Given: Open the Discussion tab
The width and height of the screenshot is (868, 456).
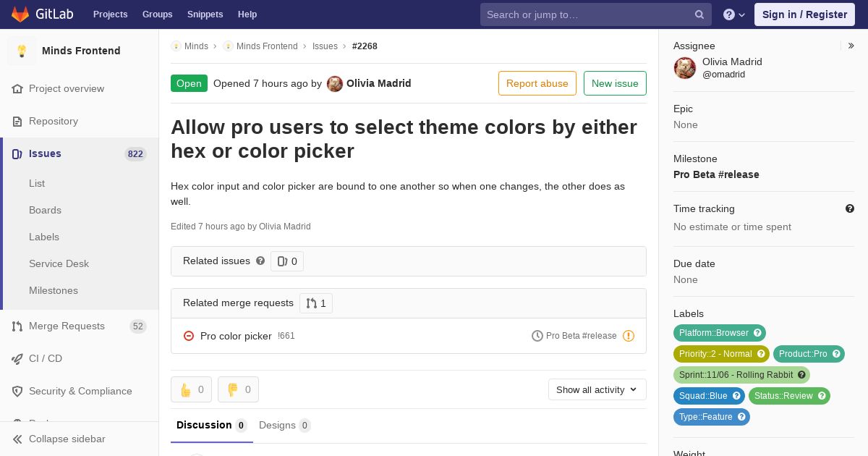Looking at the screenshot, I should point(210,425).
